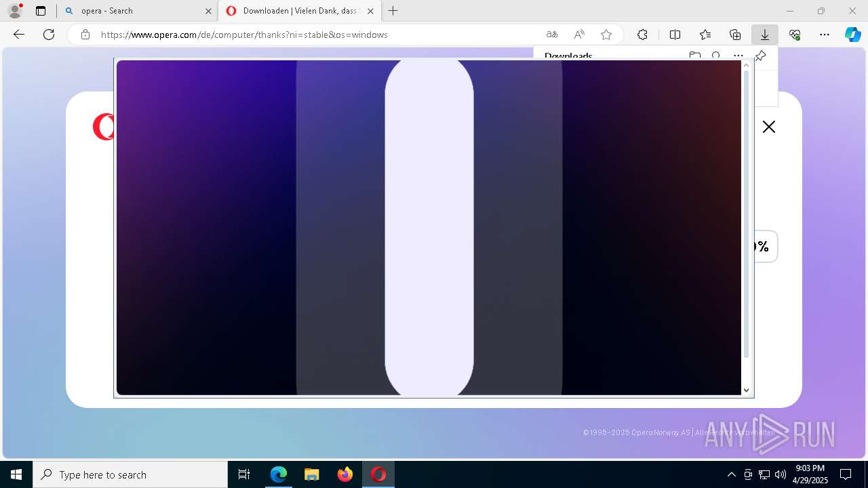Open a new browser tab
The width and height of the screenshot is (868, 488).
(393, 11)
